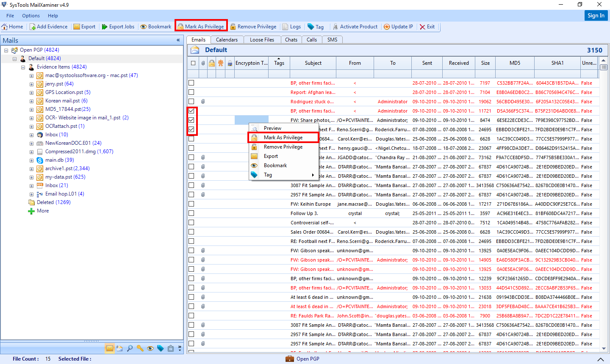This screenshot has height=364, width=610.
Task: Expand the jerry.pst (64) node
Action: [31, 84]
